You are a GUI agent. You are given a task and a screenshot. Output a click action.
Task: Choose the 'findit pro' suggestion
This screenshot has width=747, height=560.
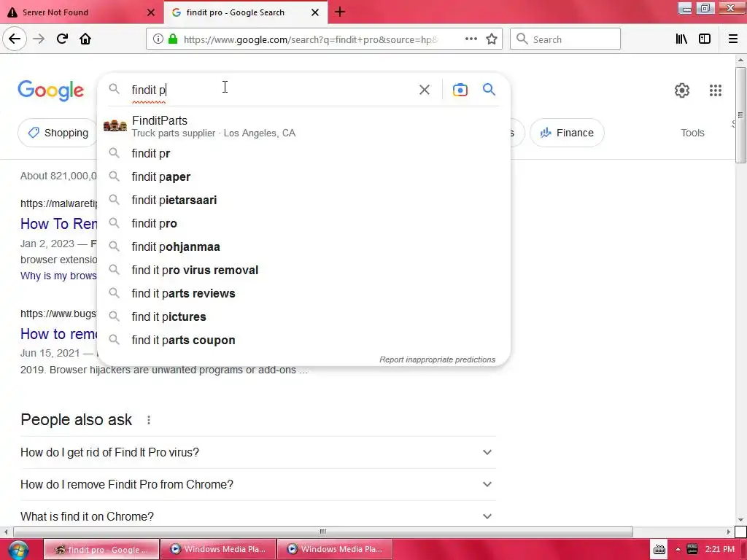(x=303, y=223)
